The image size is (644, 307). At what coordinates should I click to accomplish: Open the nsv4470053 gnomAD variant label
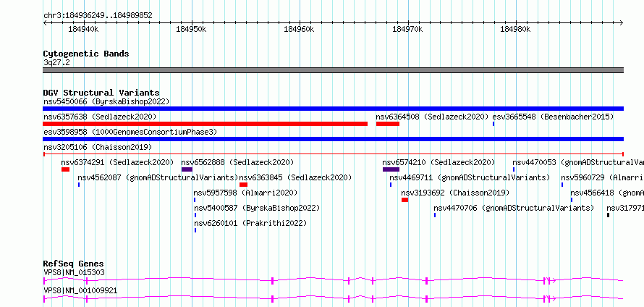(578, 162)
